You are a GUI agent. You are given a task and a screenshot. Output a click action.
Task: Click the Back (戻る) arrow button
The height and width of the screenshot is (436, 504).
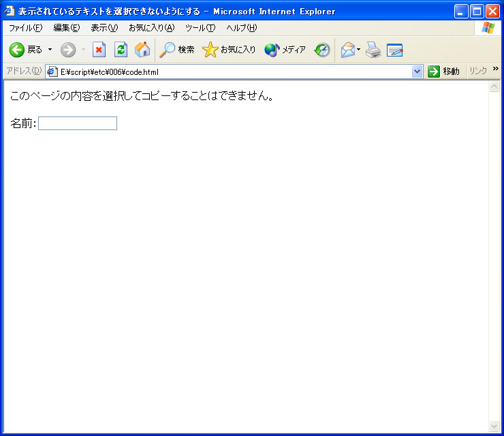(x=17, y=50)
